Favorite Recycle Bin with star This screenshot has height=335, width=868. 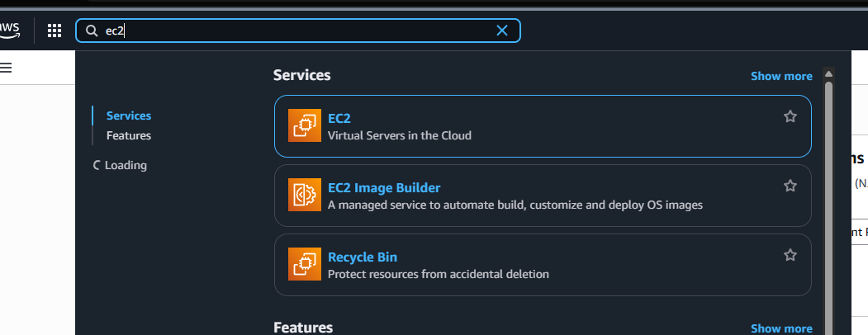pos(790,255)
